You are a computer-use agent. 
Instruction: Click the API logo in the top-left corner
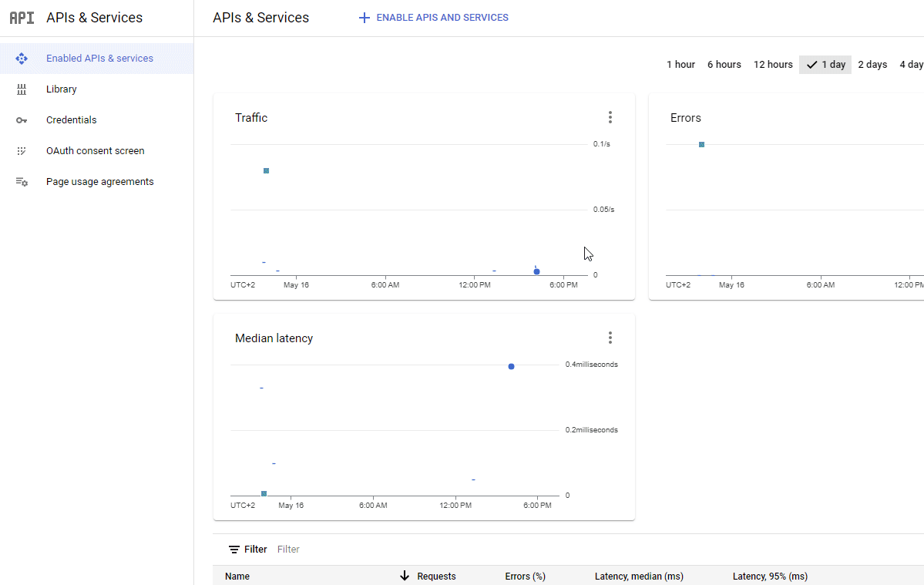coord(21,17)
